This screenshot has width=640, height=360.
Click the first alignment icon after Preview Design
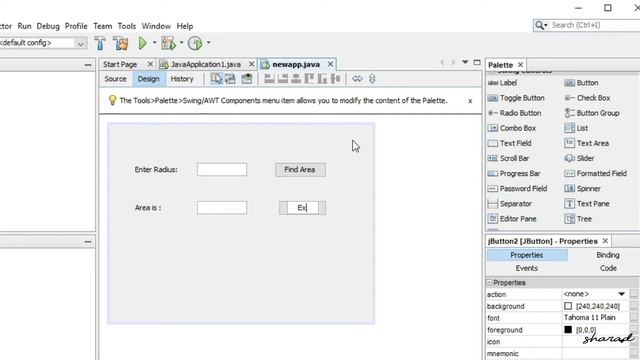(269, 79)
